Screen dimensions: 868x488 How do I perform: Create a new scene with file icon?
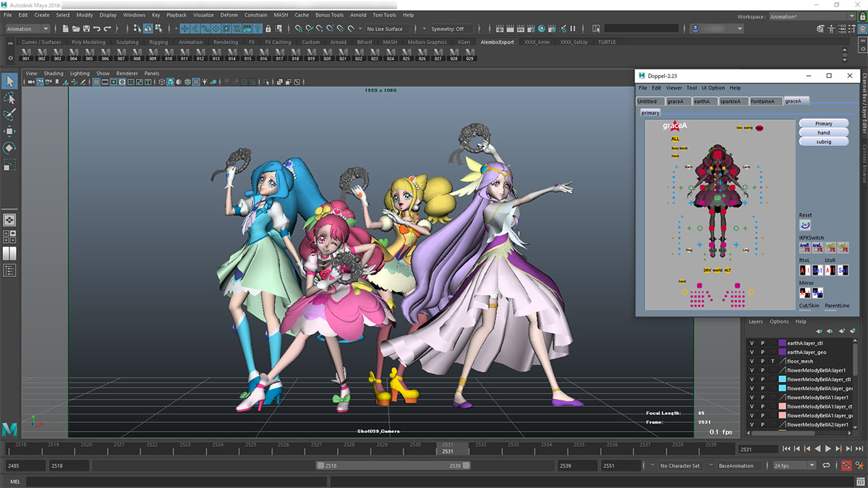pos(66,29)
